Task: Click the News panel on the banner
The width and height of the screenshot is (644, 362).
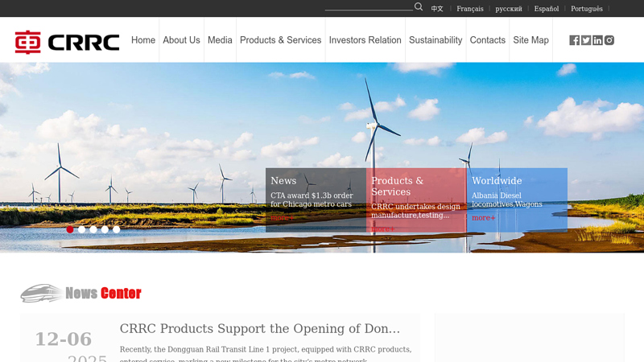Action: click(x=316, y=200)
